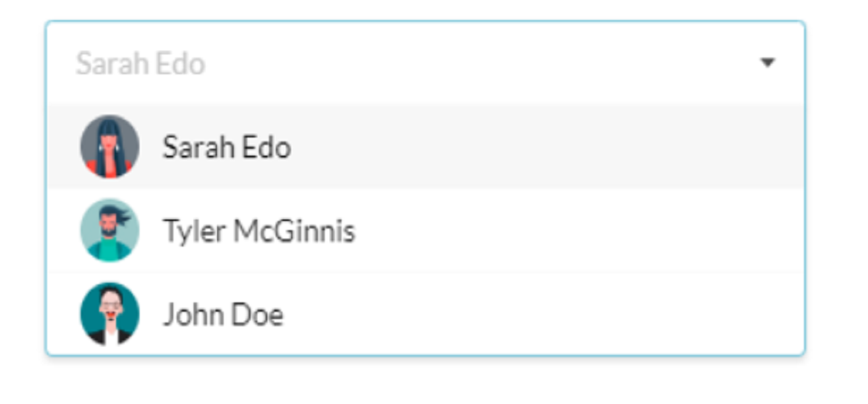Choose John Doe from the list
Viewport: 868px width, 404px height.
(425, 314)
